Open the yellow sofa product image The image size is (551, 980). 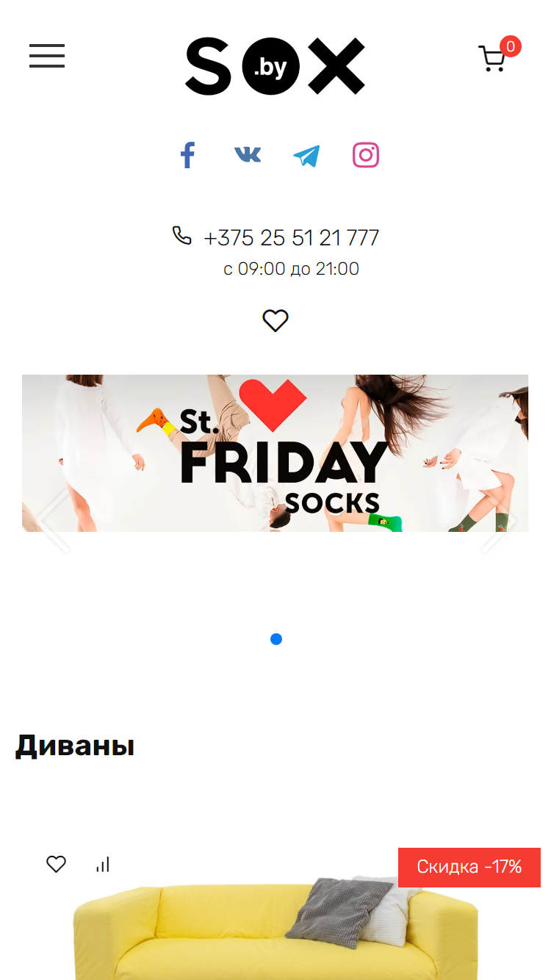coord(275,929)
